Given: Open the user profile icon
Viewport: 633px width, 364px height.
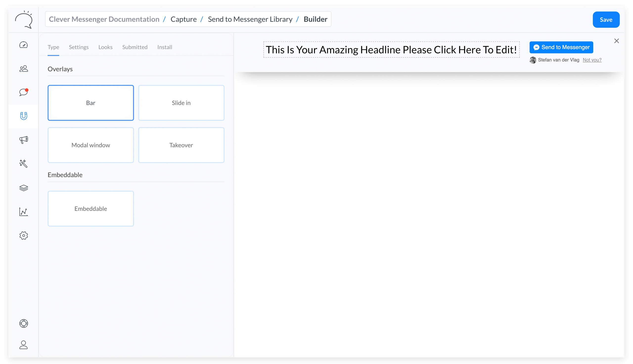Looking at the screenshot, I should click(23, 345).
